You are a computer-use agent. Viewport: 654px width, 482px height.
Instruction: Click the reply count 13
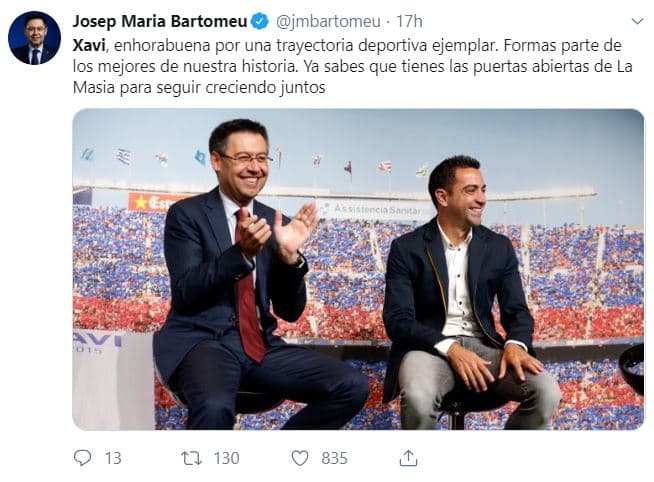(x=112, y=457)
